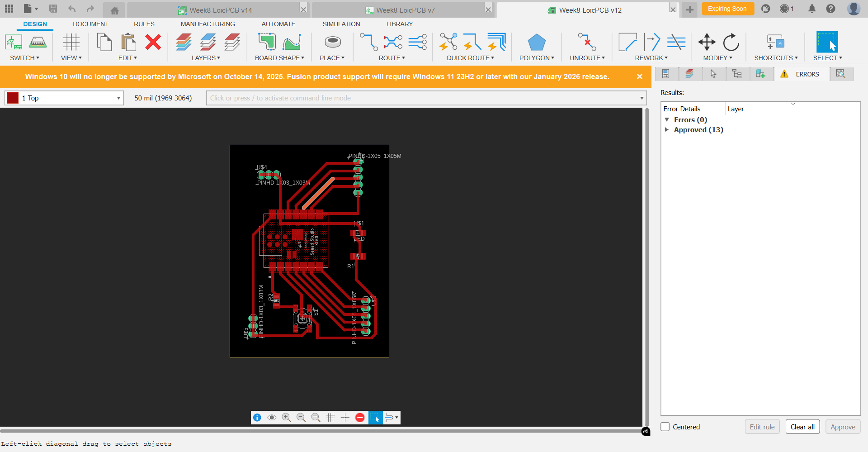
Task: Click the red X delete icon
Action: pyautogui.click(x=153, y=43)
